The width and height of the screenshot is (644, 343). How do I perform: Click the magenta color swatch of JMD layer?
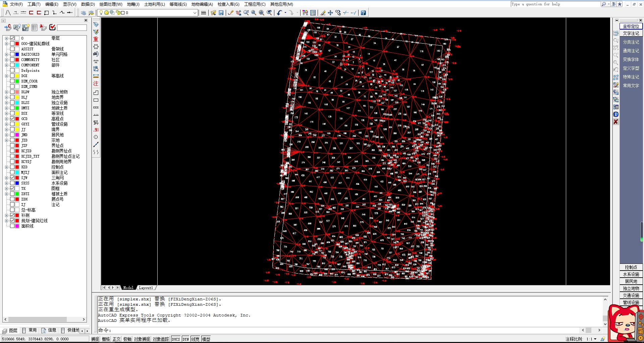click(x=17, y=135)
